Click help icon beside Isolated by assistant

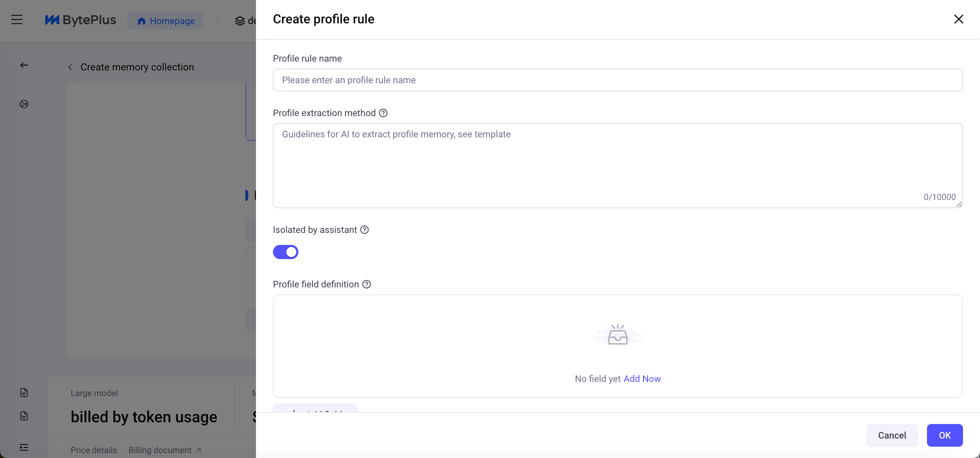(x=364, y=230)
